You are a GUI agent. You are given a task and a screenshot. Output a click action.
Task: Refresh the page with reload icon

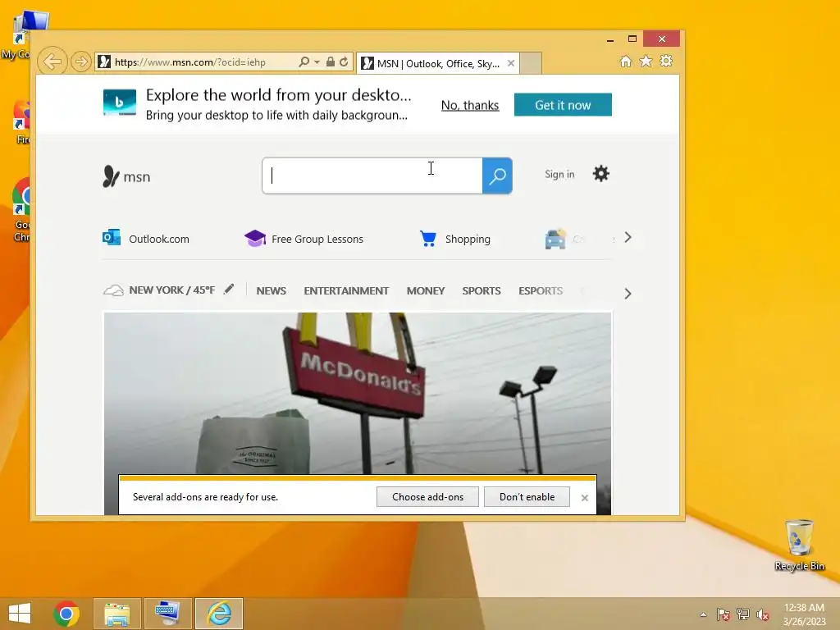[x=344, y=62]
